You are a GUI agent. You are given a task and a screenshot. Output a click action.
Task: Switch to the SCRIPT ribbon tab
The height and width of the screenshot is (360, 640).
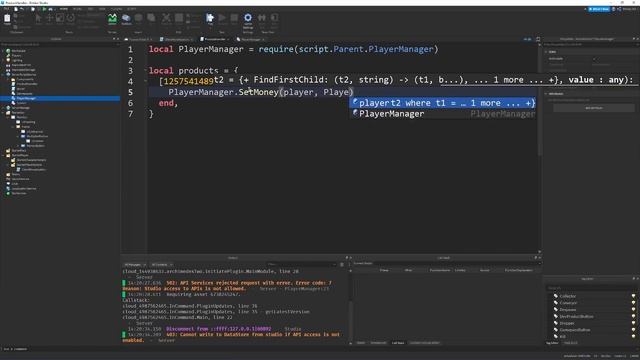tap(131, 9)
